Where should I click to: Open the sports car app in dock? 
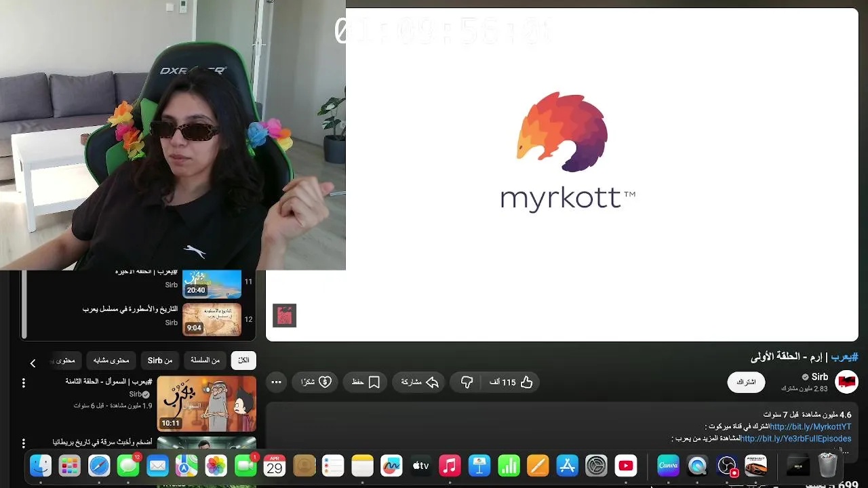pyautogui.click(x=755, y=466)
